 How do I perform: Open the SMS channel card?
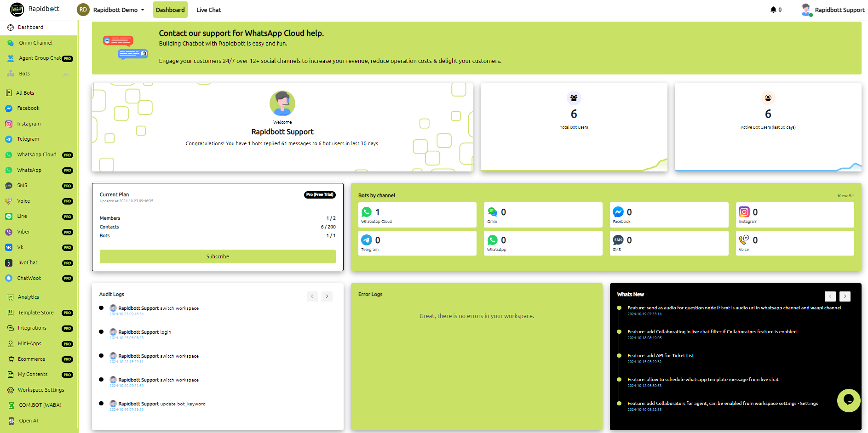tap(669, 243)
